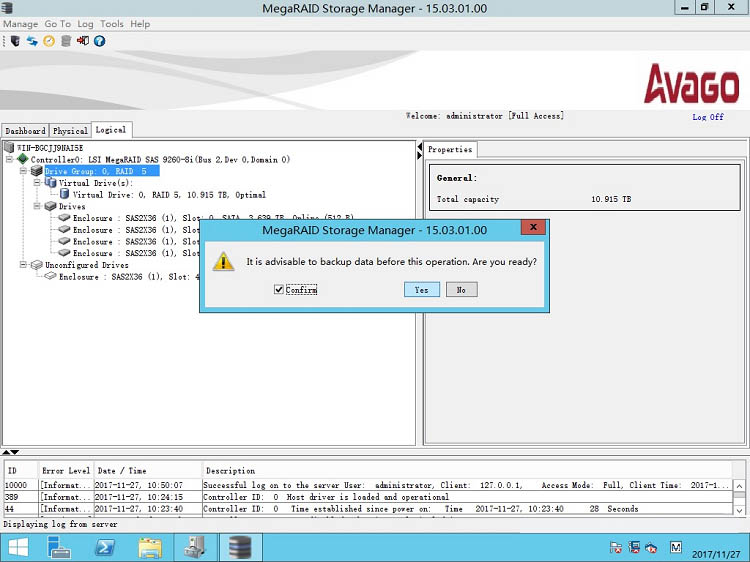Screen dimensions: 750x562
Task: Open the Tools menu
Action: pos(111,24)
